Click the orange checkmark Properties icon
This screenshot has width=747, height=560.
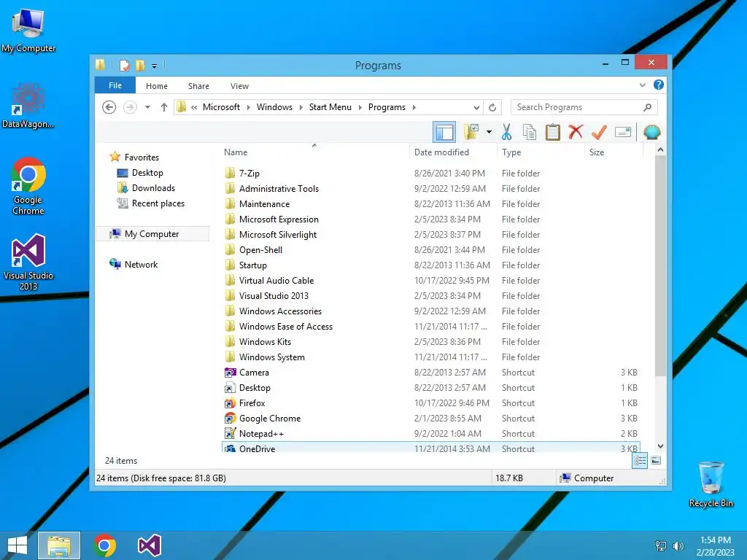click(x=599, y=132)
